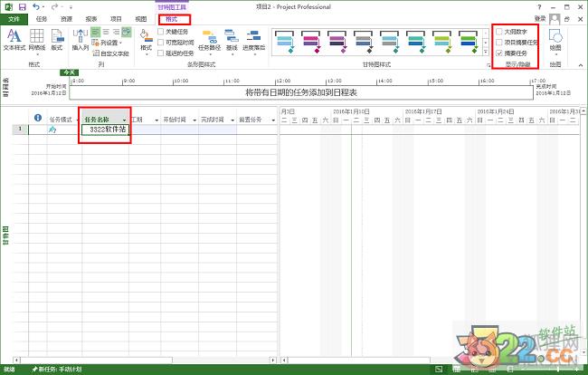Click 'New Tasks: Manually Scheduled' status bar entry
This screenshot has width=588, height=375.
pos(57,370)
